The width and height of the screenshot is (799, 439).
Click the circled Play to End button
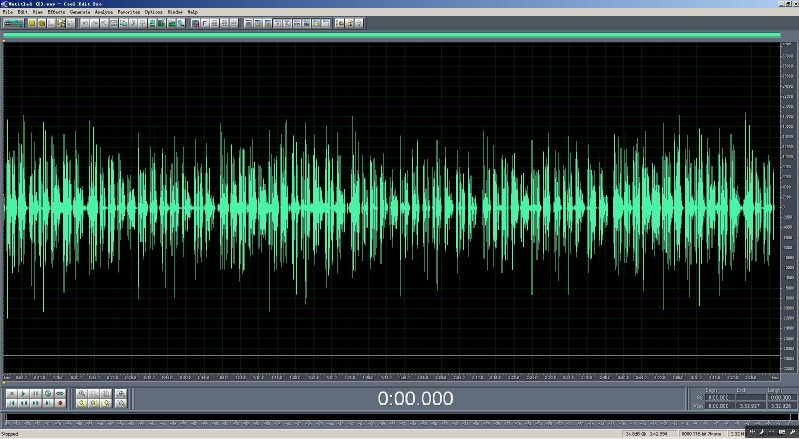point(48,394)
